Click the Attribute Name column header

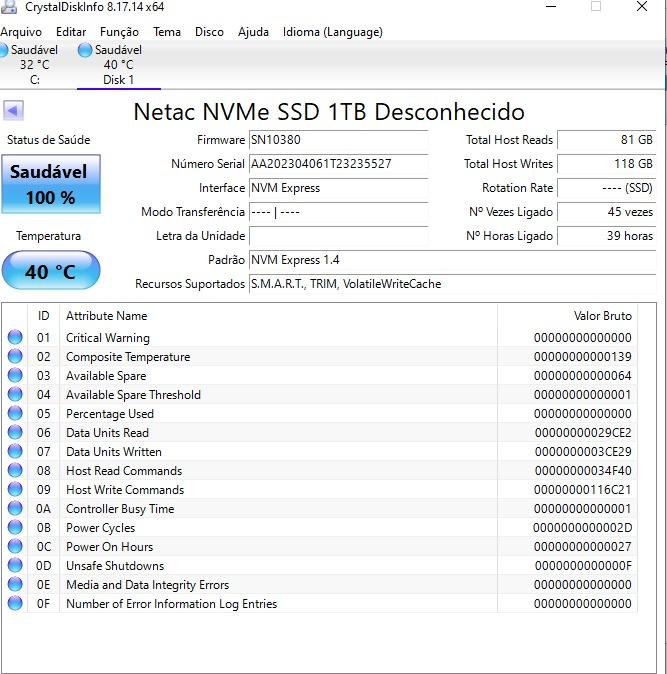[278, 316]
